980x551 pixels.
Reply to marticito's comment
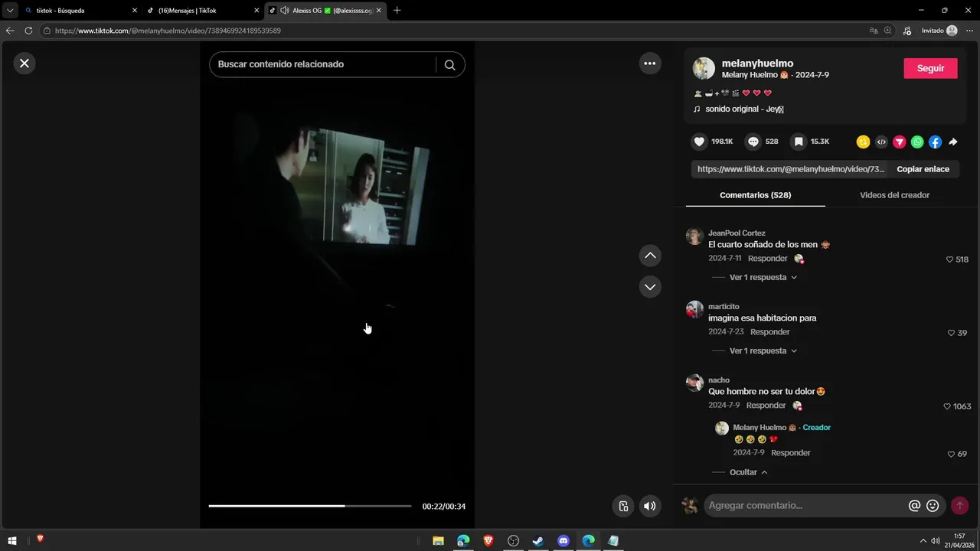[x=769, y=332]
